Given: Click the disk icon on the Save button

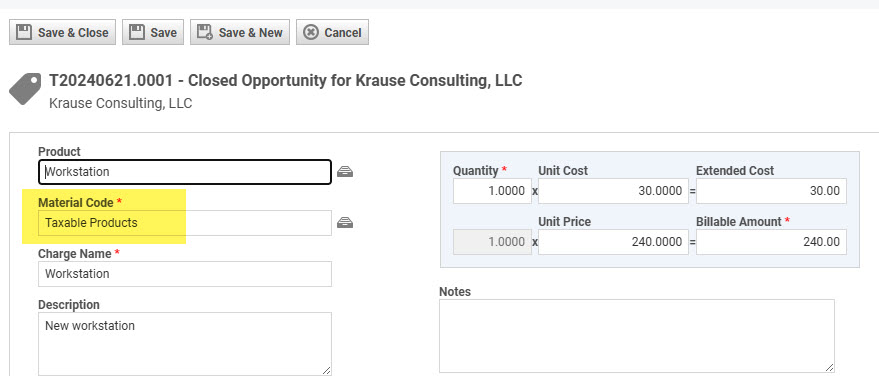Looking at the screenshot, I should pyautogui.click(x=137, y=33).
